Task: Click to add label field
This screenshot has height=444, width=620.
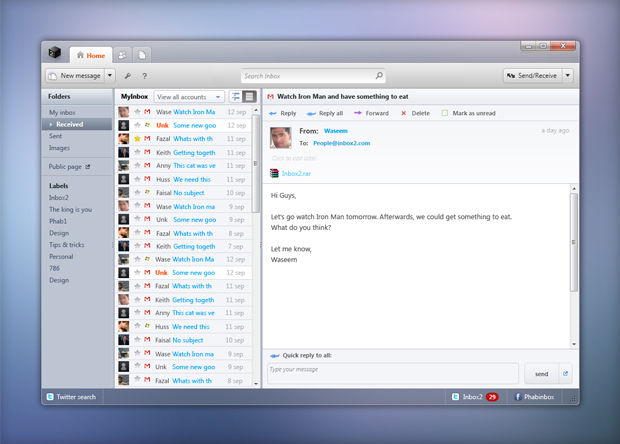Action: point(294,158)
